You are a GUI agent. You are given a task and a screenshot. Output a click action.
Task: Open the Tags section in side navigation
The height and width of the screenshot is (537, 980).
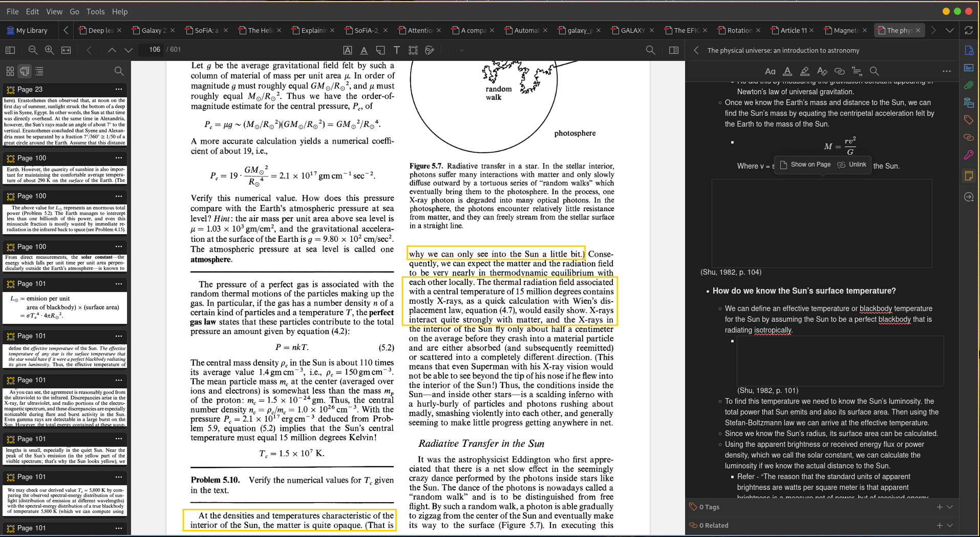tap(969, 120)
